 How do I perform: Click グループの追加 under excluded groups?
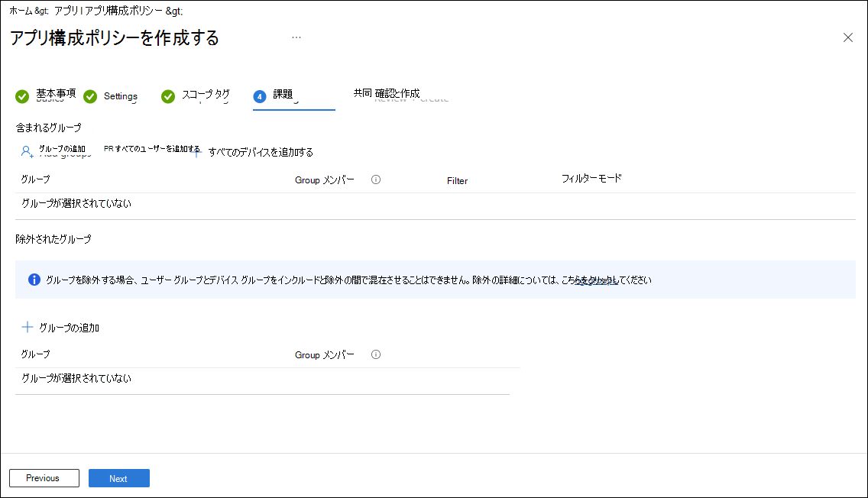[x=69, y=328]
